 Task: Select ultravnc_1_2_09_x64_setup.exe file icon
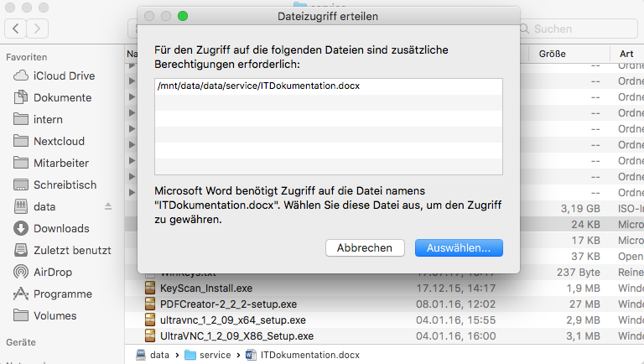(150, 320)
